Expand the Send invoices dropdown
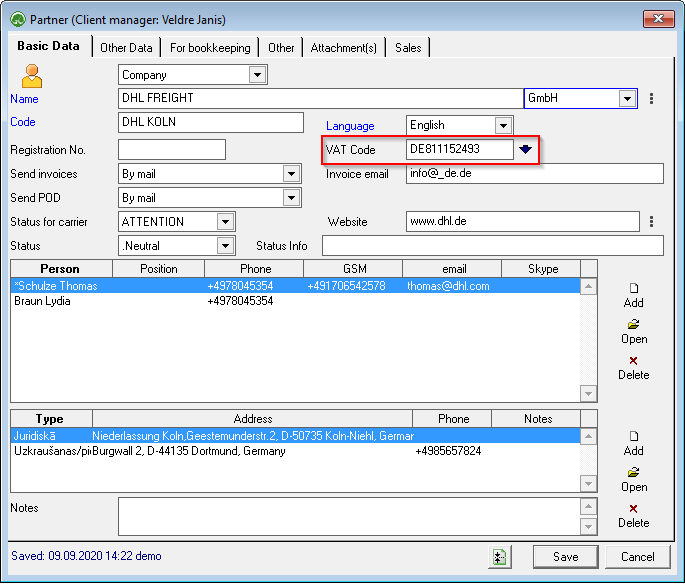Screen dimensions: 685x584 click(x=291, y=174)
